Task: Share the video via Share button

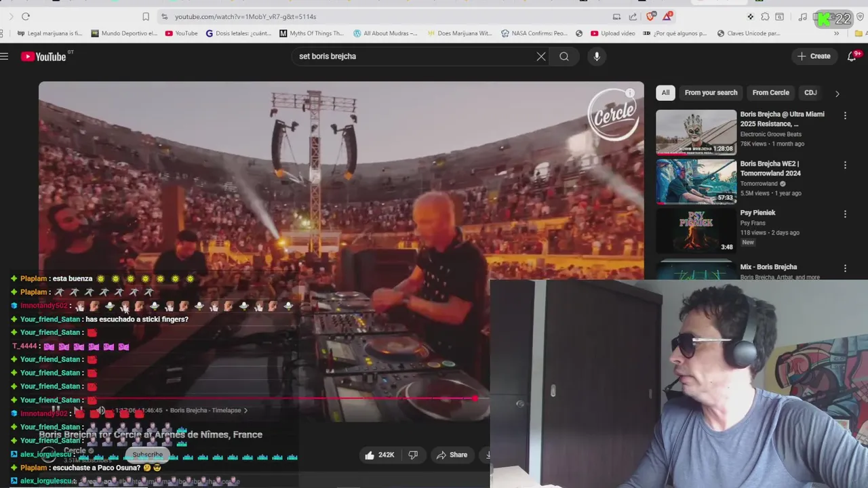Action: click(452, 455)
